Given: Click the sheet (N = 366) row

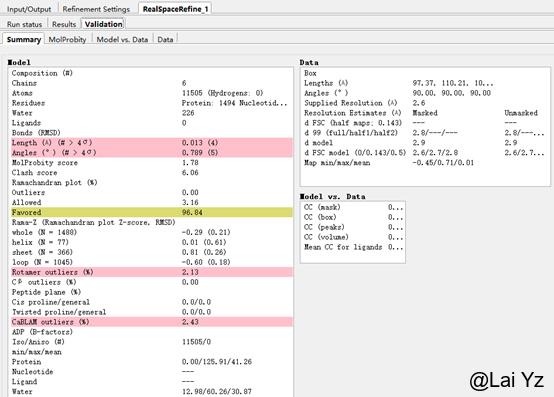Looking at the screenshot, I should [152, 252].
